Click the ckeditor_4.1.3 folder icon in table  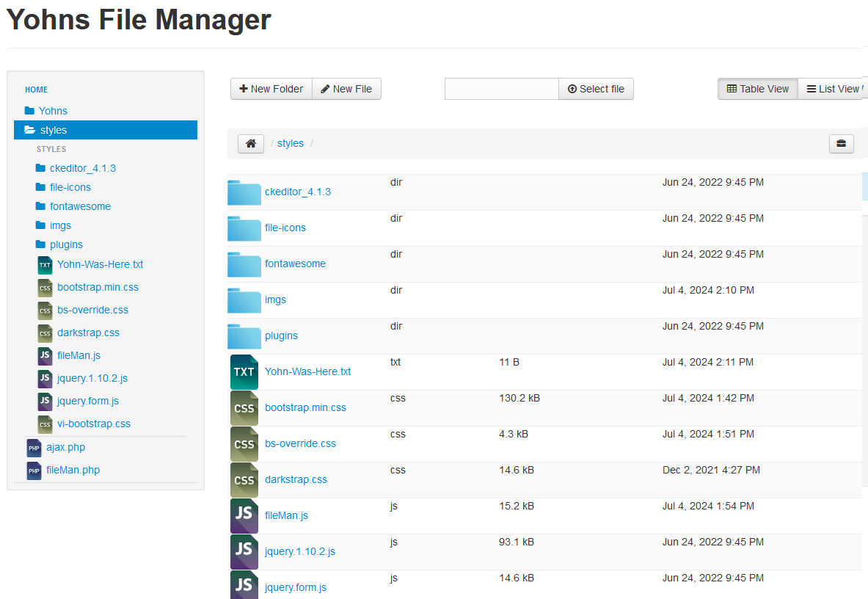point(244,192)
